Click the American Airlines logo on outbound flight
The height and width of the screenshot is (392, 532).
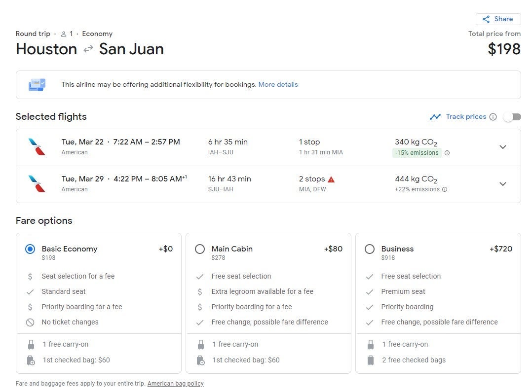coord(37,147)
